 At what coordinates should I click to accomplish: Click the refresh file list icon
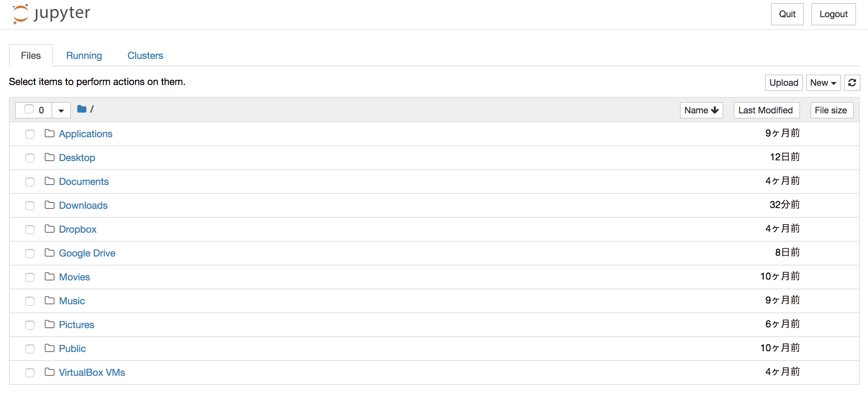[852, 83]
